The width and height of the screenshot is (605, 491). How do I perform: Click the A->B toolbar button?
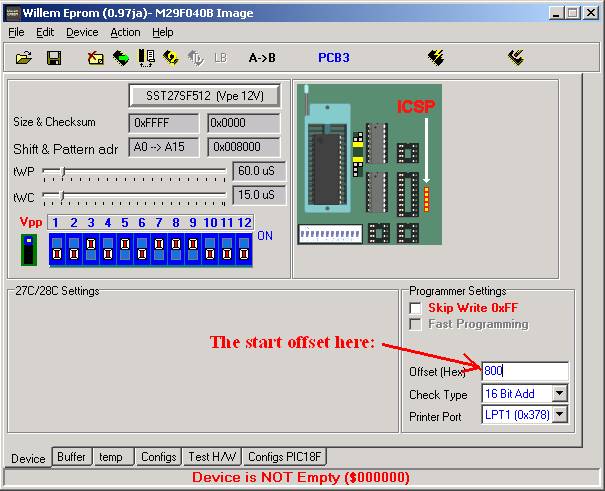pyautogui.click(x=262, y=58)
